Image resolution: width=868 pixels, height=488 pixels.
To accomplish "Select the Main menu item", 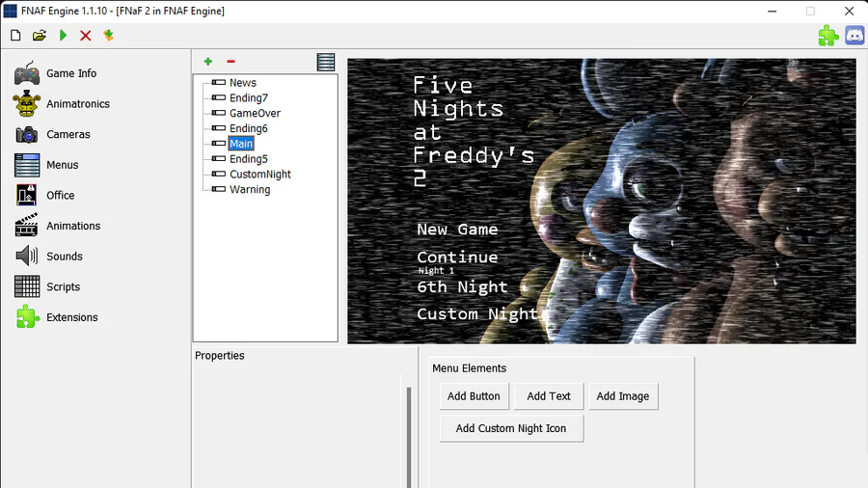I will click(241, 144).
